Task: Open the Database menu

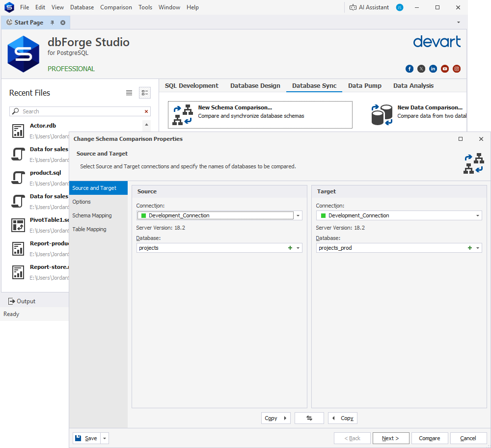Action: (82, 7)
